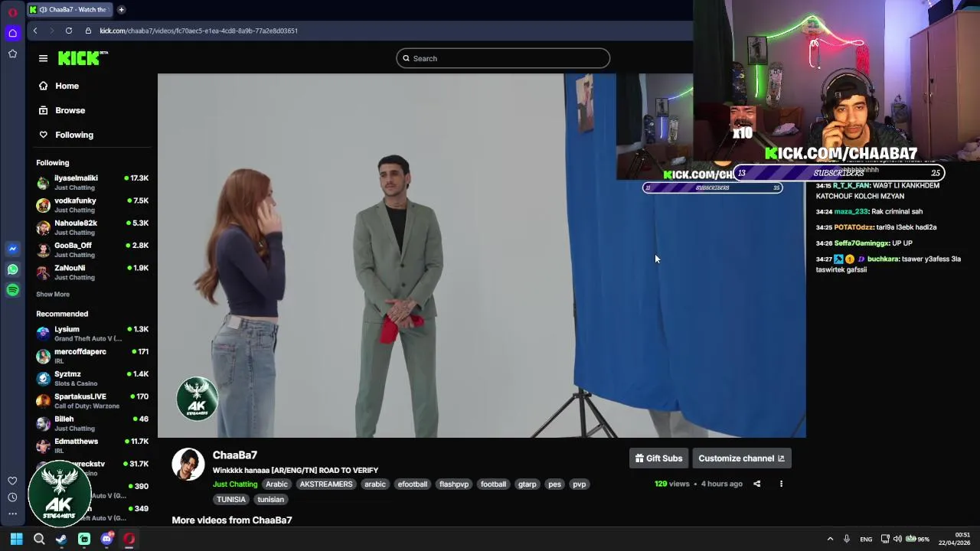Open mercoffdaperc recommended channel
Image resolution: width=980 pixels, height=551 pixels.
[92, 355]
